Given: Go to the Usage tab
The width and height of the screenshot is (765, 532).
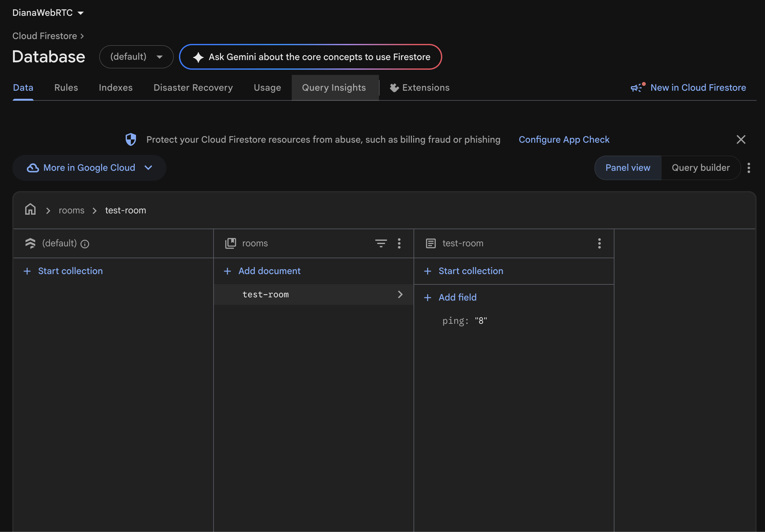Looking at the screenshot, I should pyautogui.click(x=267, y=87).
